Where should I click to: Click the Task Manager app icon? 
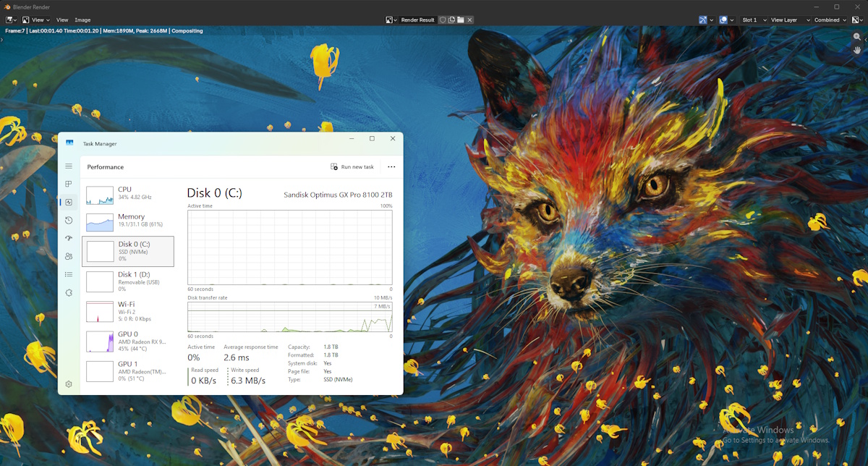pyautogui.click(x=69, y=143)
